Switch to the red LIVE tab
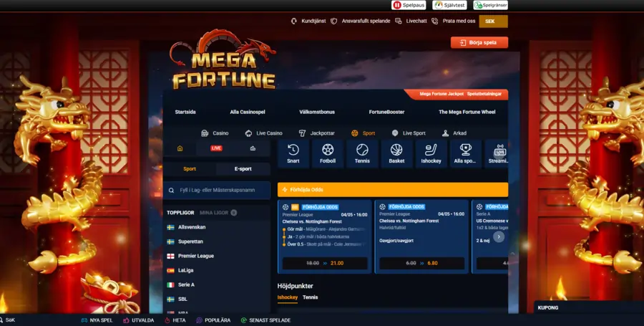Image resolution: width=644 pixels, height=326 pixels. 216,148
